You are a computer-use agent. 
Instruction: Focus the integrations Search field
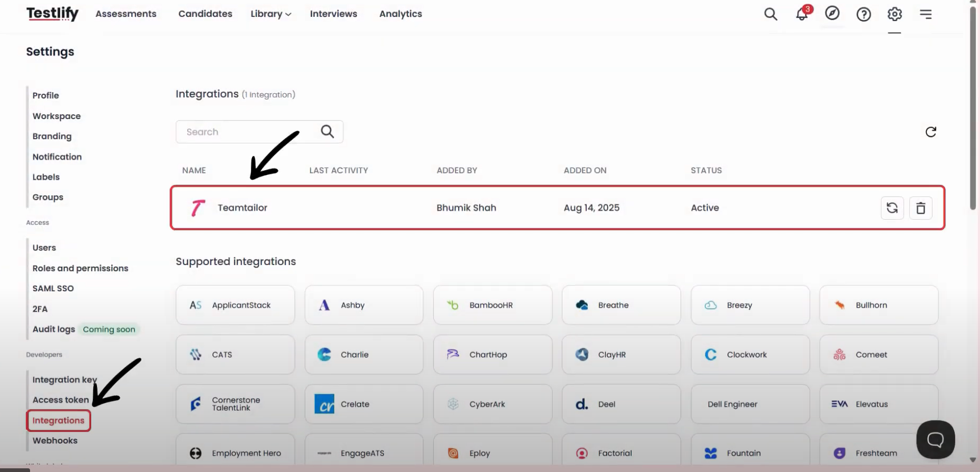point(259,132)
